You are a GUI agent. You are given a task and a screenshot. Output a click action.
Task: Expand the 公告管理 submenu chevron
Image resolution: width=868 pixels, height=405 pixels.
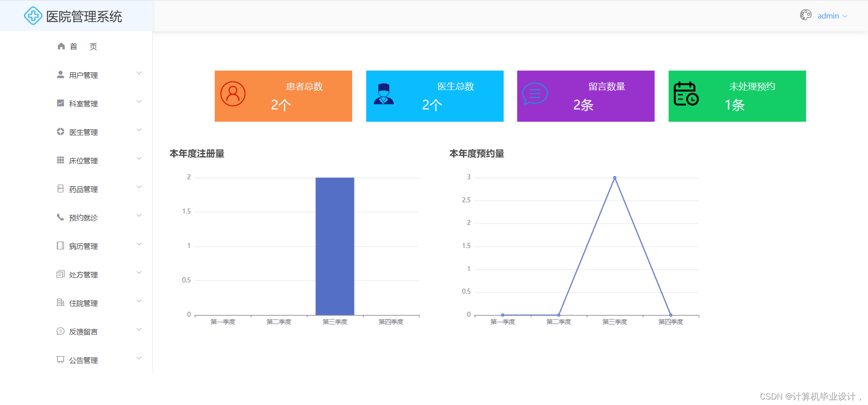pyautogui.click(x=139, y=358)
